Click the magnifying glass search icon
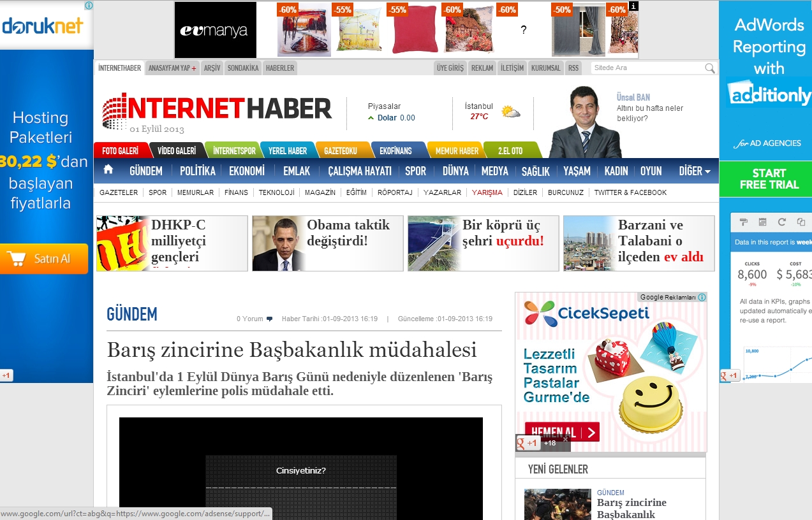812x520 pixels. click(x=709, y=68)
